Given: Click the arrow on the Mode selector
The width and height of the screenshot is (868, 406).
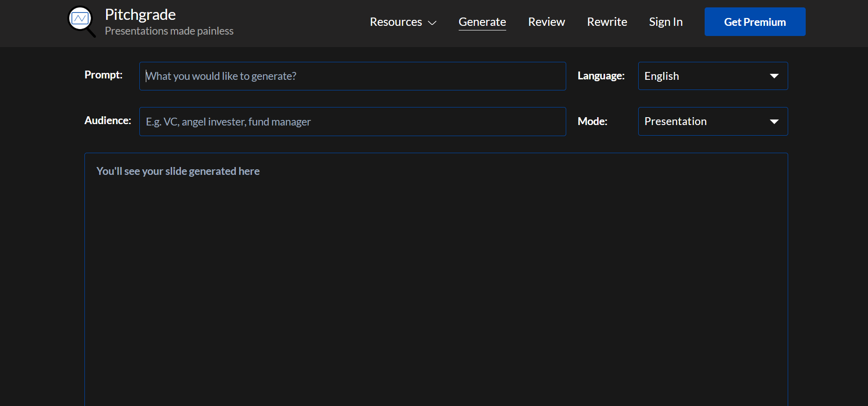Looking at the screenshot, I should tap(774, 121).
